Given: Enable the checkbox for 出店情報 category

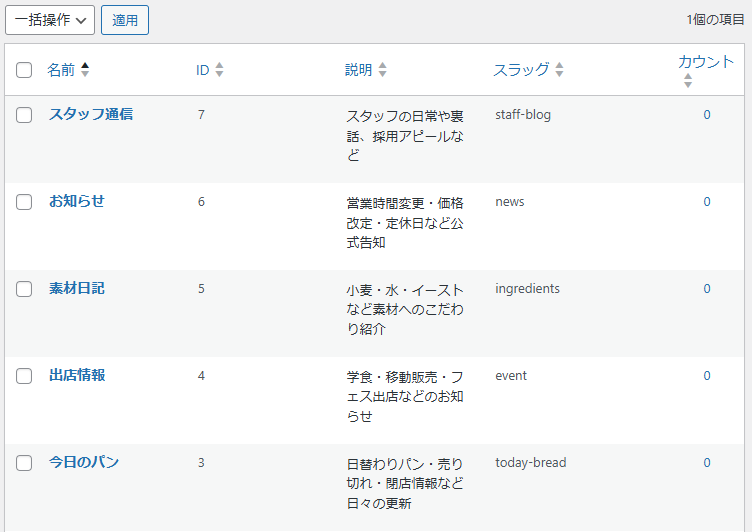Looking at the screenshot, I should coord(25,376).
